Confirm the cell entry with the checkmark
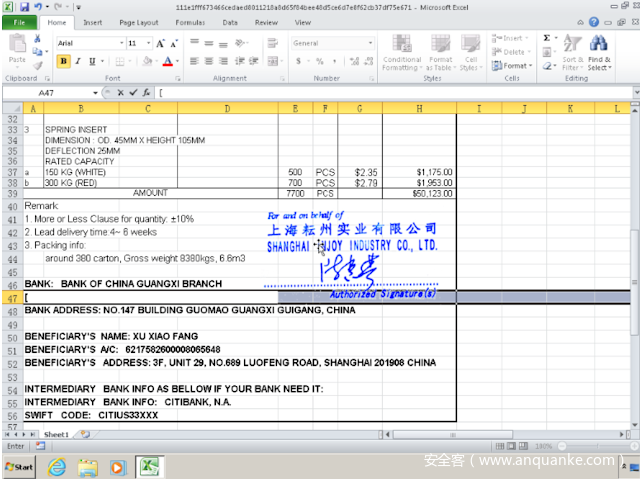 (133, 92)
